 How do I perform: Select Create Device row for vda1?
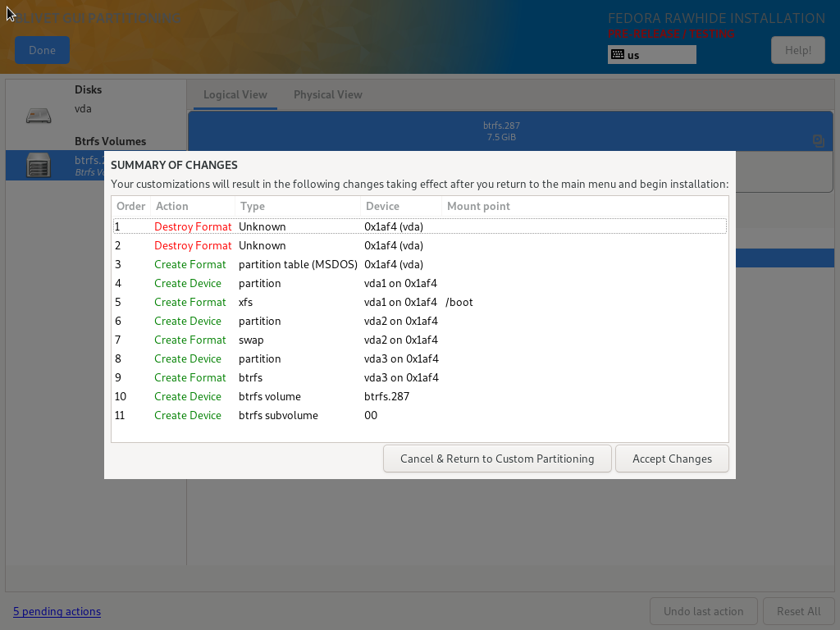click(x=420, y=283)
